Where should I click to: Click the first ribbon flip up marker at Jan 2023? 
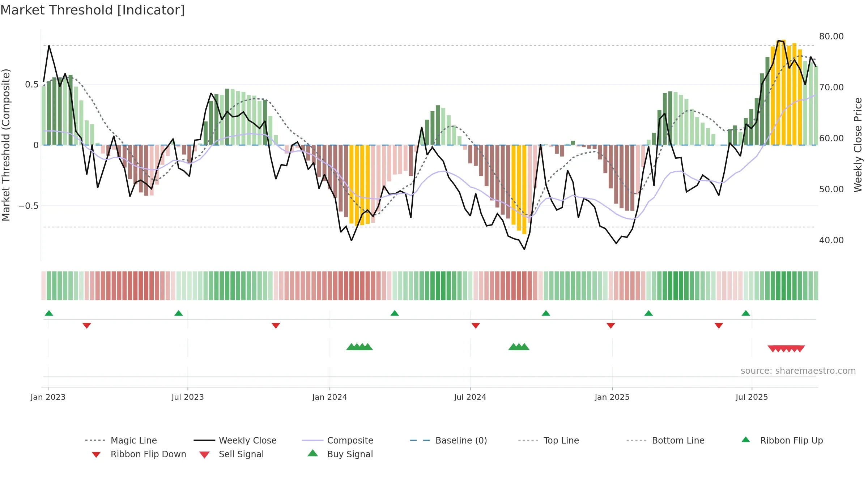(x=49, y=313)
